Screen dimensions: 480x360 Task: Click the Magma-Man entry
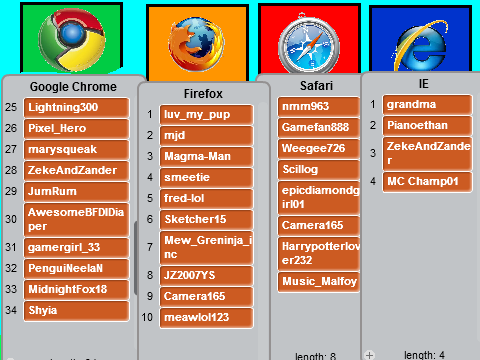pyautogui.click(x=207, y=157)
